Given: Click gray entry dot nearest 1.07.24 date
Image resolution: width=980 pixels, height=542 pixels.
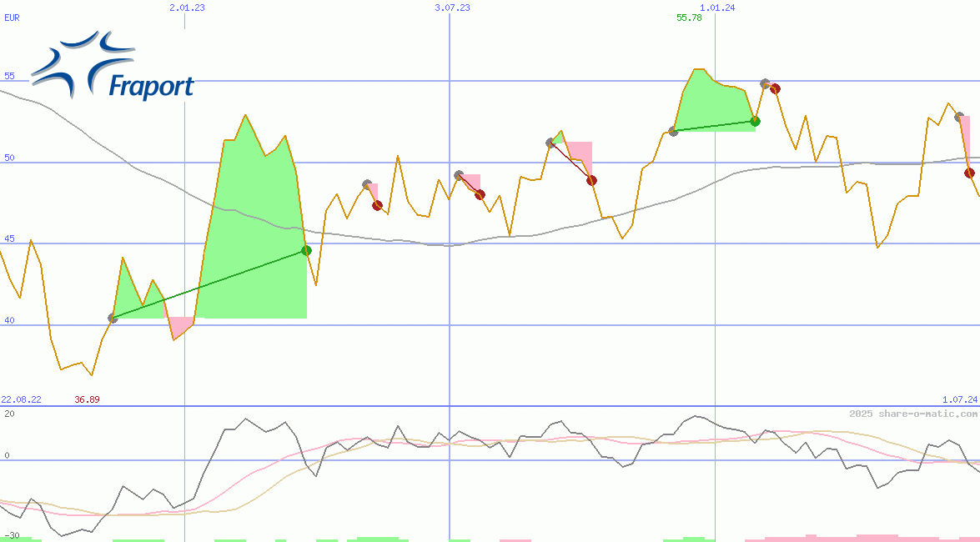Looking at the screenshot, I should [x=959, y=117].
